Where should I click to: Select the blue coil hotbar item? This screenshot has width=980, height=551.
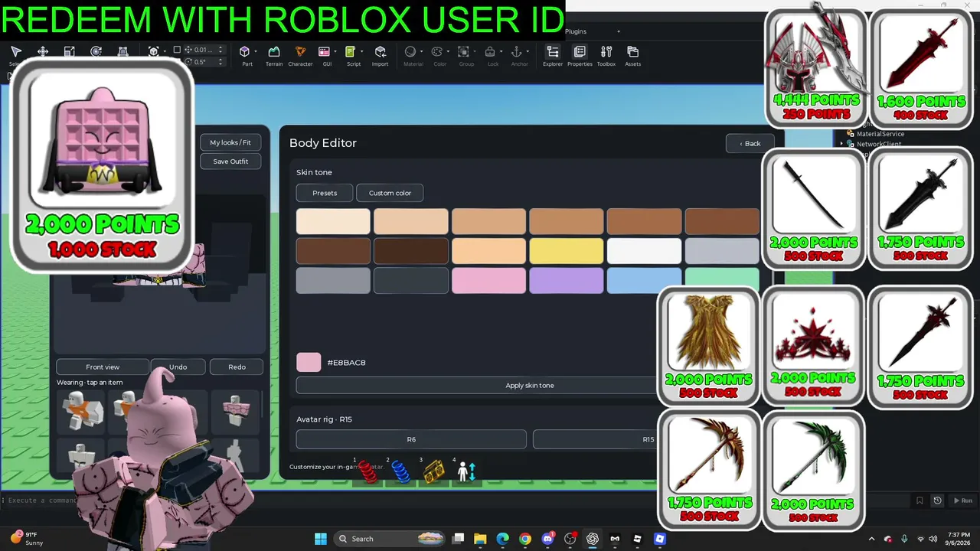coord(401,471)
